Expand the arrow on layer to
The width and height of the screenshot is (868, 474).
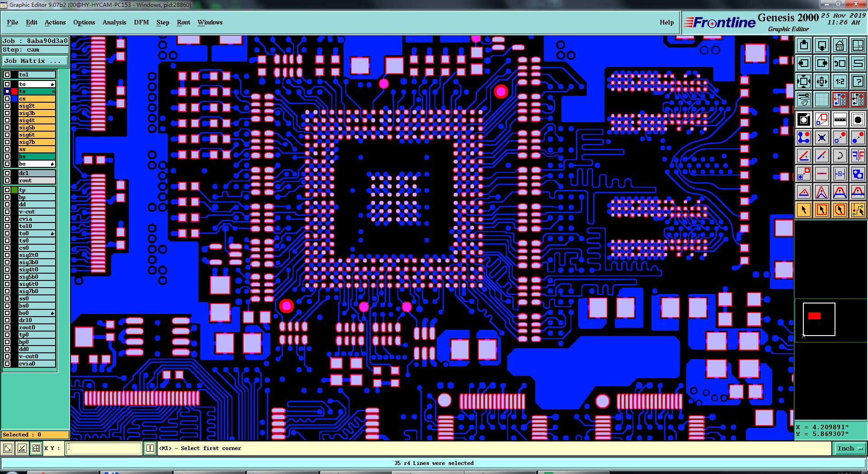click(x=52, y=84)
